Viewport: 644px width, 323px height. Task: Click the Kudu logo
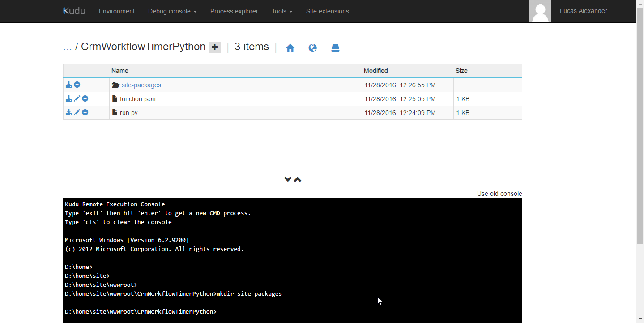74,11
